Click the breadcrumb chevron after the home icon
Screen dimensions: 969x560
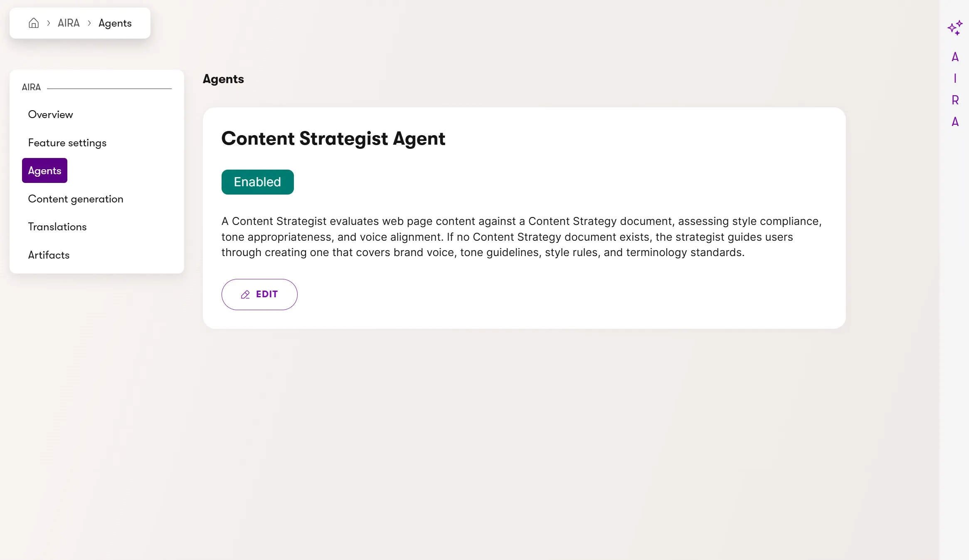click(49, 23)
